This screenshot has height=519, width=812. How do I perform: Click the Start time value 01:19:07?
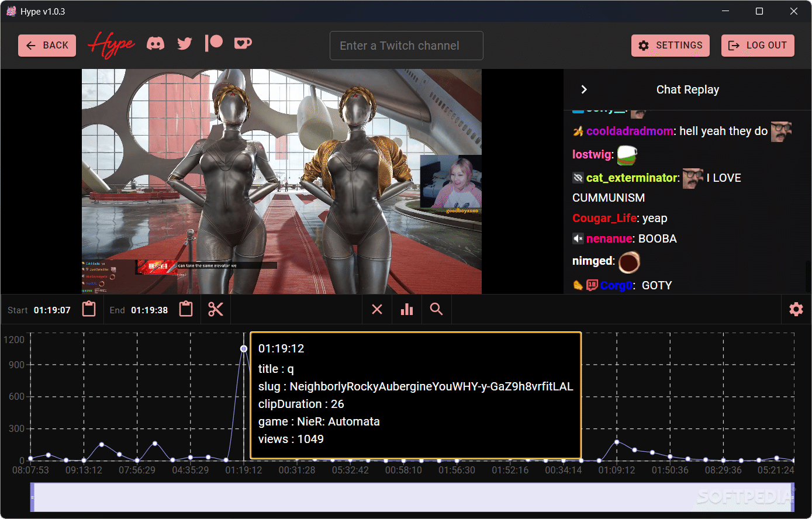[x=52, y=310]
